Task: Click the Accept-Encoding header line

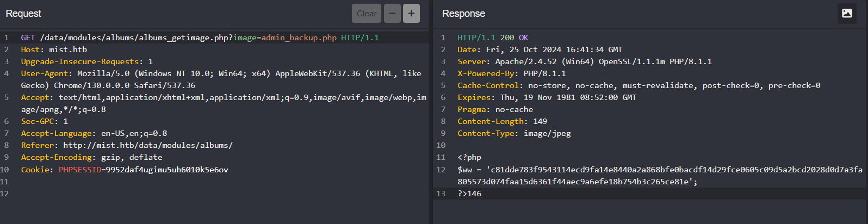Action: [92, 157]
